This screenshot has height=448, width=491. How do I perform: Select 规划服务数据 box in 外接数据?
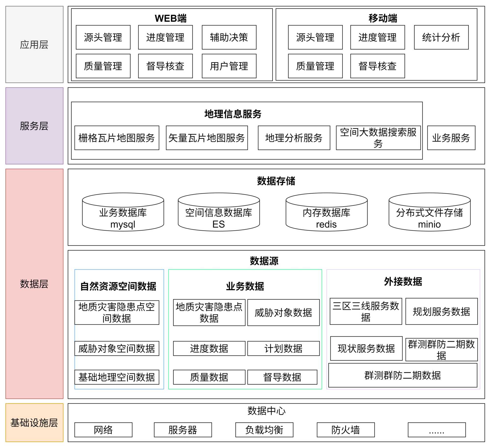[441, 312]
